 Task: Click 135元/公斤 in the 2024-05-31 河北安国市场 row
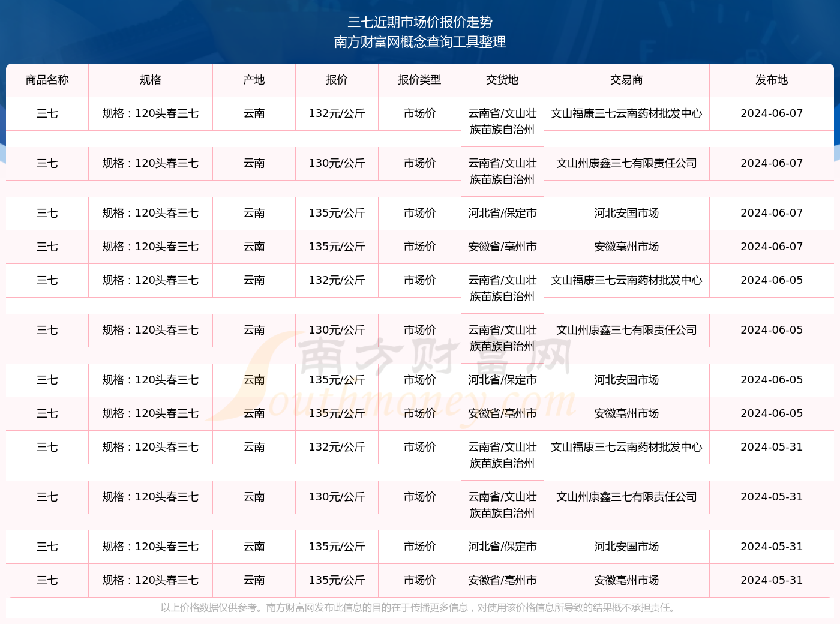[x=337, y=547]
